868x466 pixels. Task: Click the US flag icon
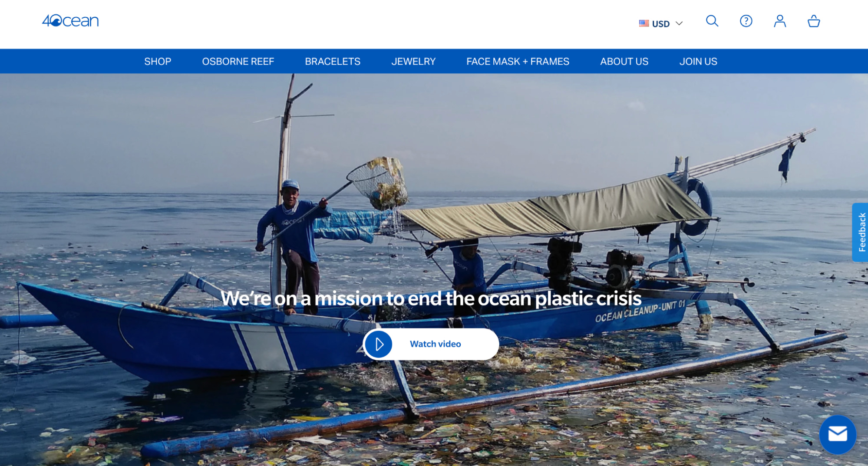[x=644, y=23]
